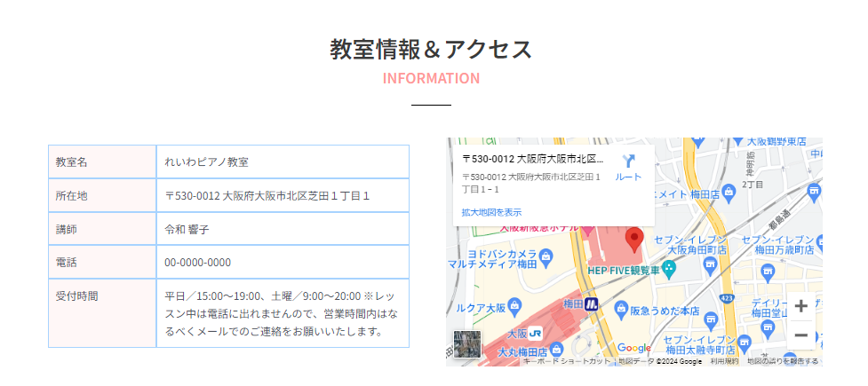Click the セブン-イレブン 梅田万歳町店 label
The width and height of the screenshot is (868, 386).
[778, 245]
